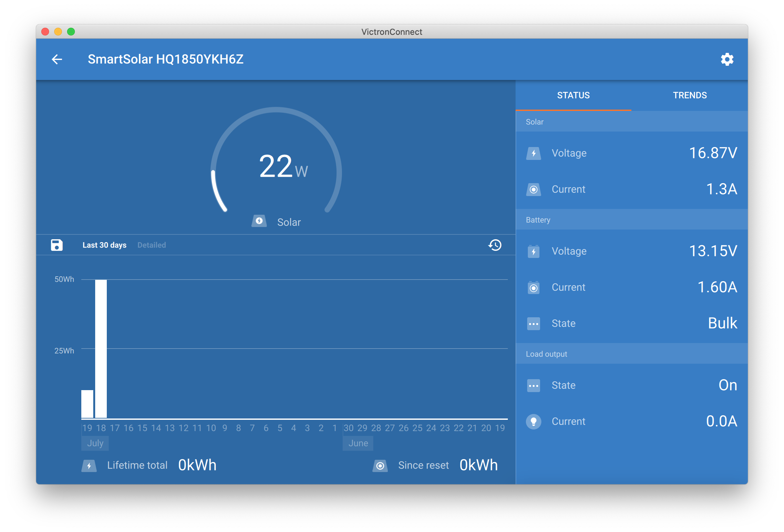Click the Load output section header
The height and width of the screenshot is (532, 784).
631,354
